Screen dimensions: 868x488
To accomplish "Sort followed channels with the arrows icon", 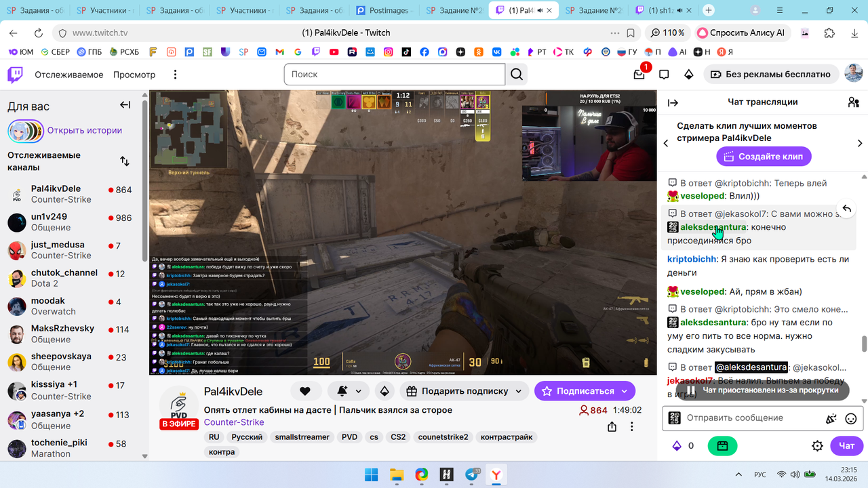I will point(125,161).
